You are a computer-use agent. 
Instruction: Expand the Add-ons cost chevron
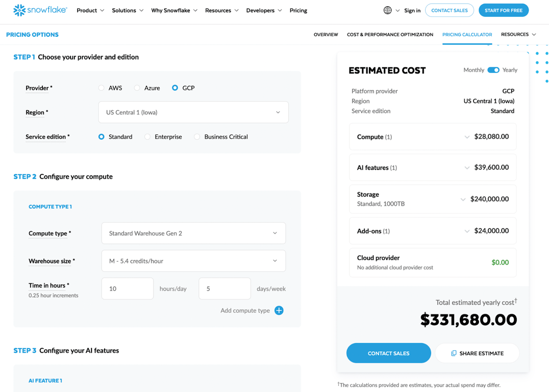467,231
